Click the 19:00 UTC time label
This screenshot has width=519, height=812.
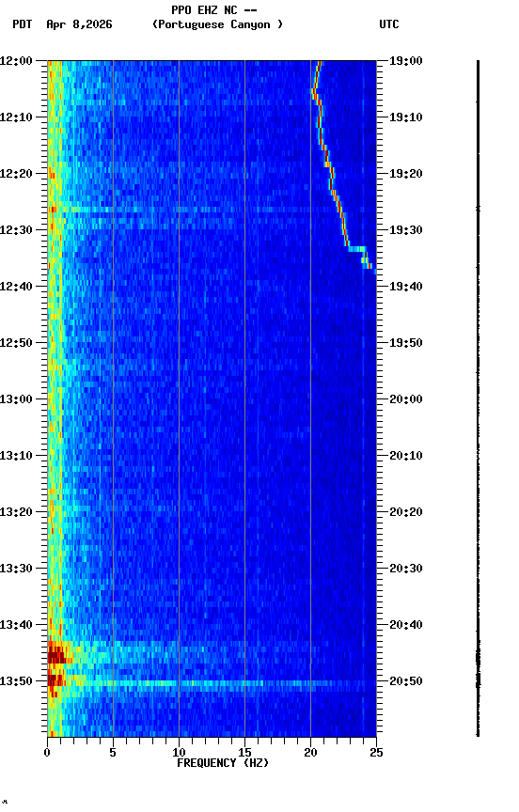point(406,61)
